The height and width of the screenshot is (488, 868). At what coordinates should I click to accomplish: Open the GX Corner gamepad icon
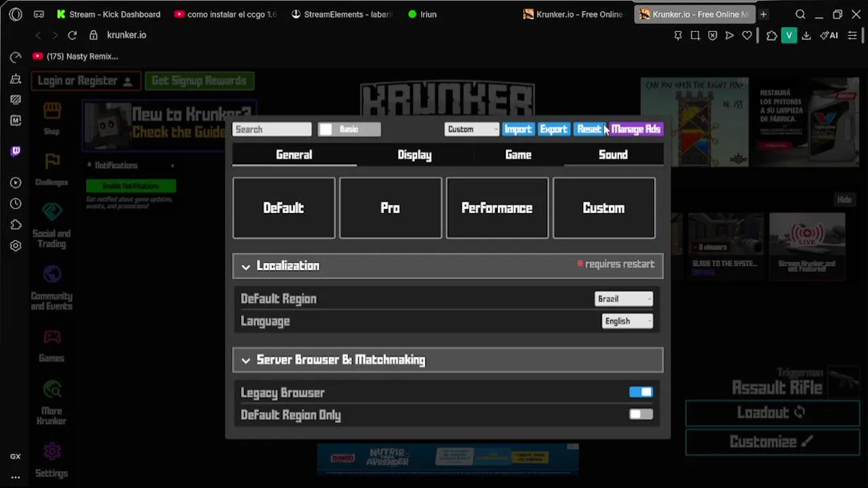pos(39,14)
